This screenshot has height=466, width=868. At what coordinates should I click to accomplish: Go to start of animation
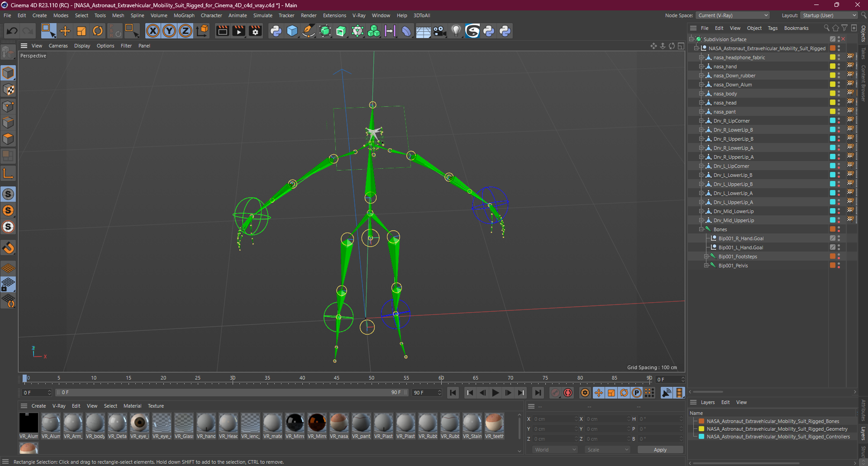point(453,393)
